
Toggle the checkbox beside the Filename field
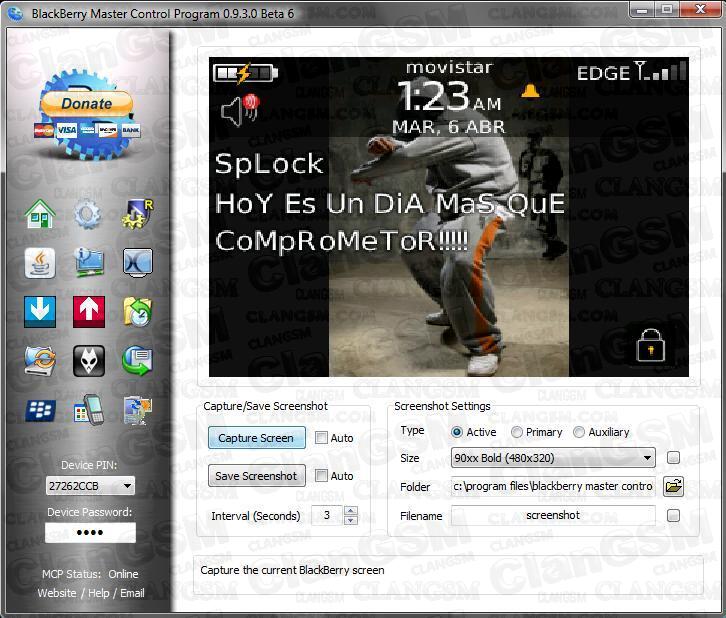coord(673,515)
